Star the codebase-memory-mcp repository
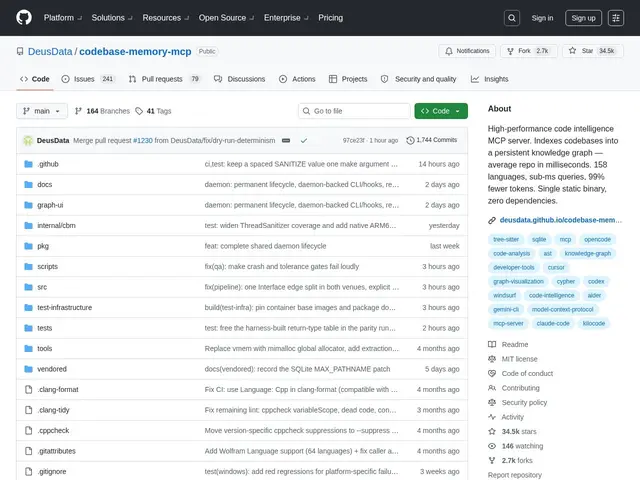The width and height of the screenshot is (640, 480). tap(593, 51)
